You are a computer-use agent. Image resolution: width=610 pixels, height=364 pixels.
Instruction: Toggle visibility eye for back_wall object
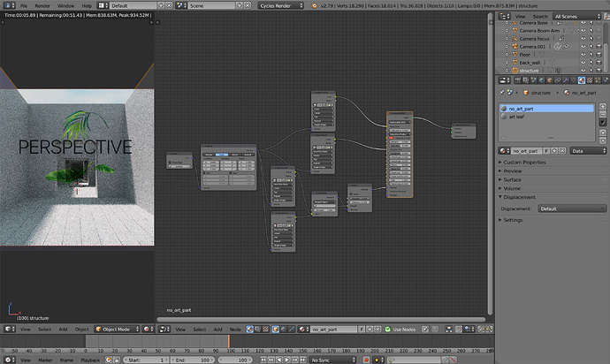pyautogui.click(x=583, y=62)
